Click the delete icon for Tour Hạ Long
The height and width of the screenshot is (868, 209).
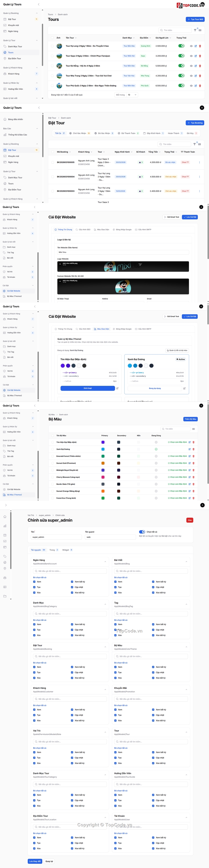click(x=200, y=46)
